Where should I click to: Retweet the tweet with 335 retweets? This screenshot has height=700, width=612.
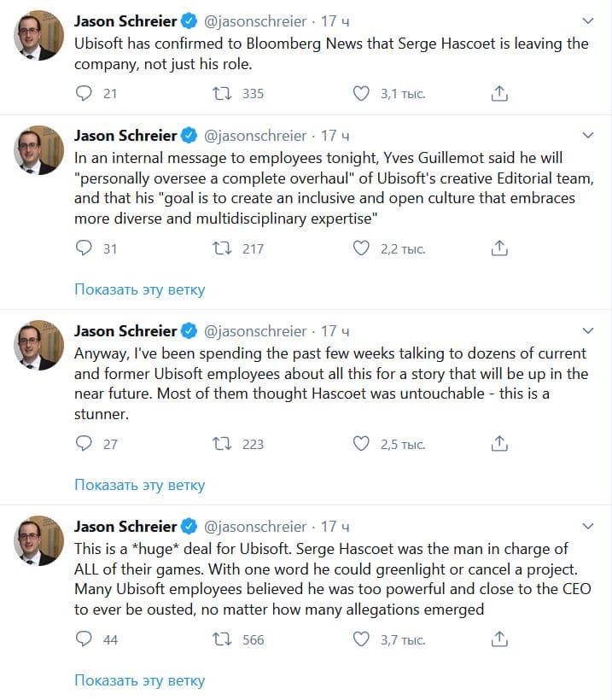(222, 93)
